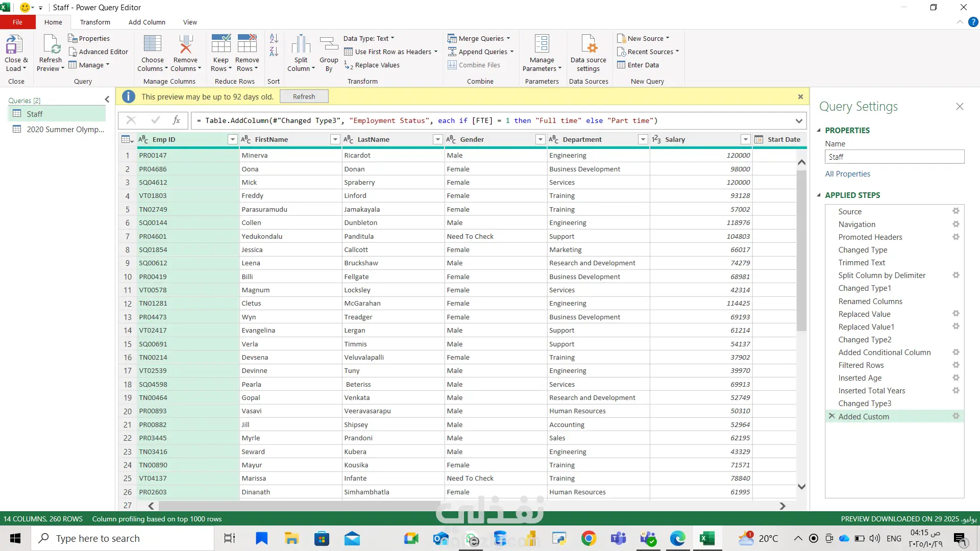Screen dimensions: 980x551
Task: Open the Data Type: Text dropdown
Action: (x=369, y=38)
